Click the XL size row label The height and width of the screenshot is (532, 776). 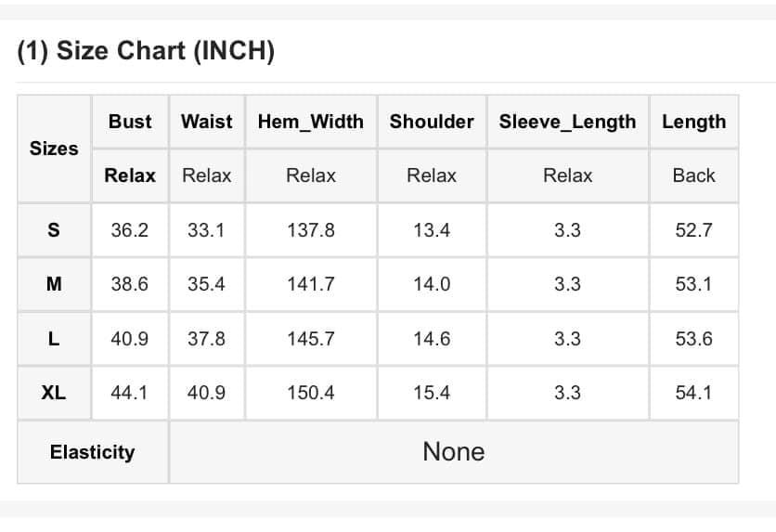coord(54,393)
